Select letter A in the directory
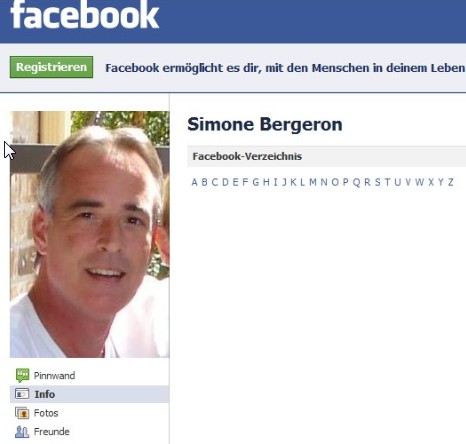The width and height of the screenshot is (466, 444). [194, 182]
